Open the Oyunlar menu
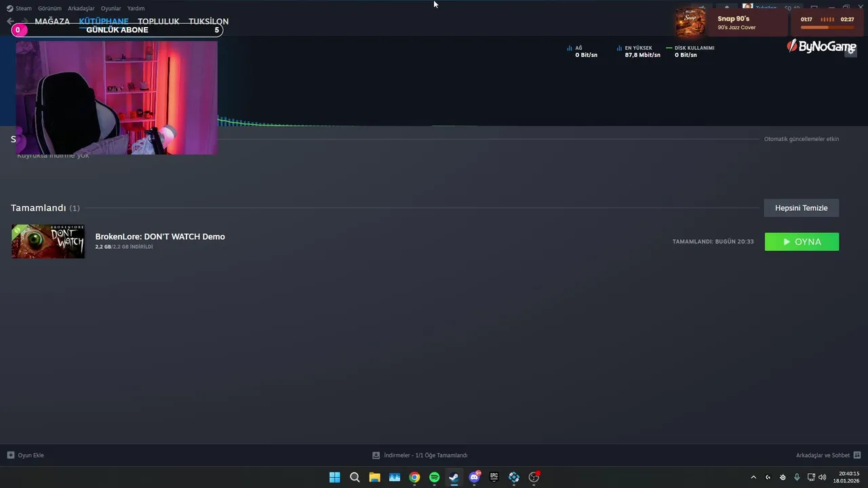Image resolution: width=868 pixels, height=488 pixels. (x=111, y=8)
